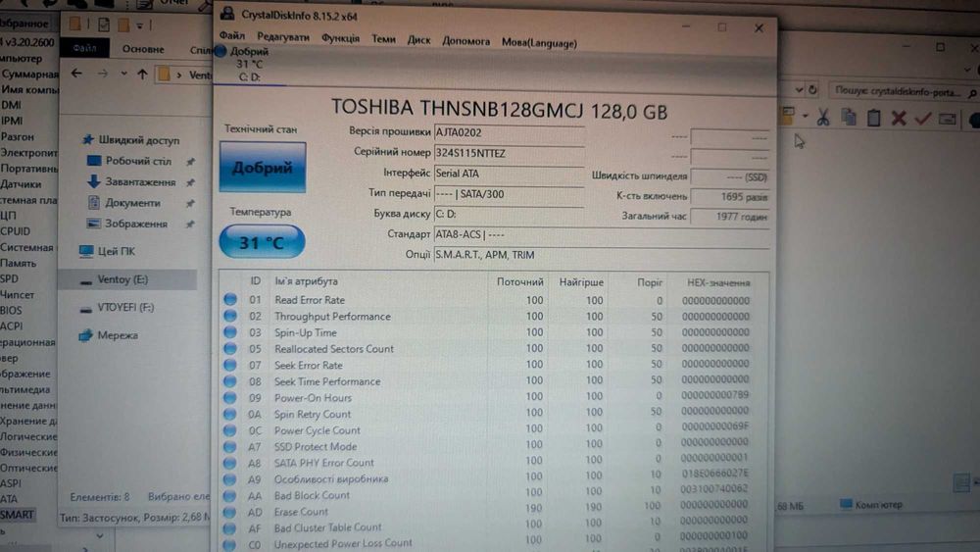Open recent locations dropdown in Explorer
The width and height of the screenshot is (980, 552).
pos(123,74)
